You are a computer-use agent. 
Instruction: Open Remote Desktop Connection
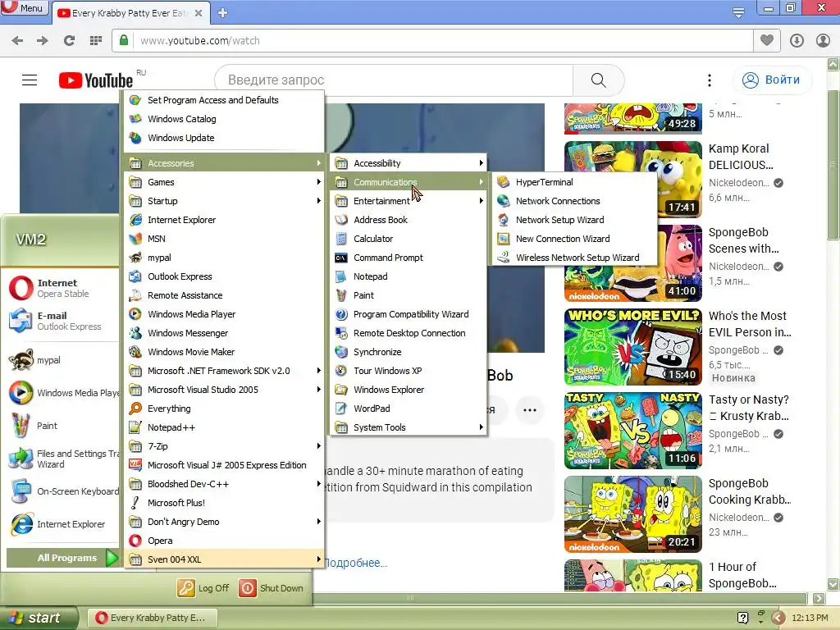[x=409, y=333]
